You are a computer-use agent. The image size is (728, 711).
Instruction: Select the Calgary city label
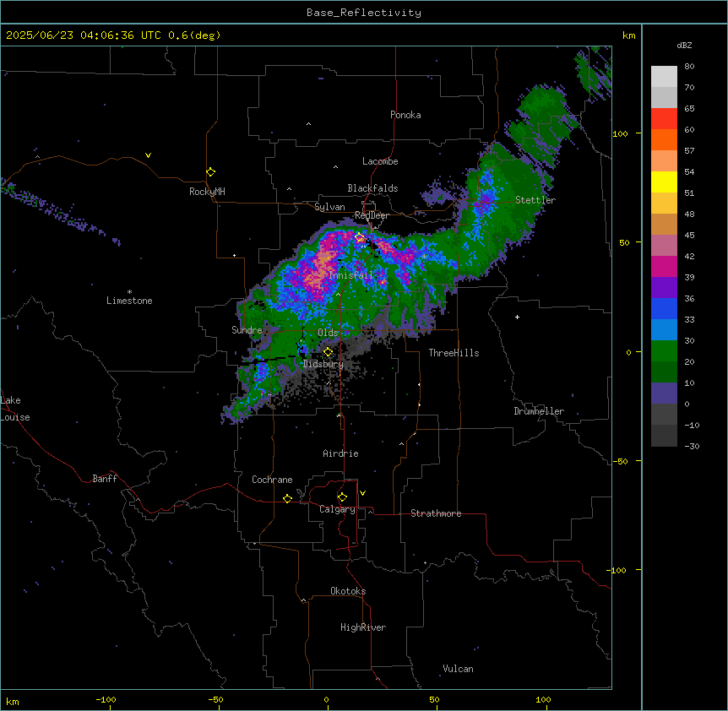point(337,509)
